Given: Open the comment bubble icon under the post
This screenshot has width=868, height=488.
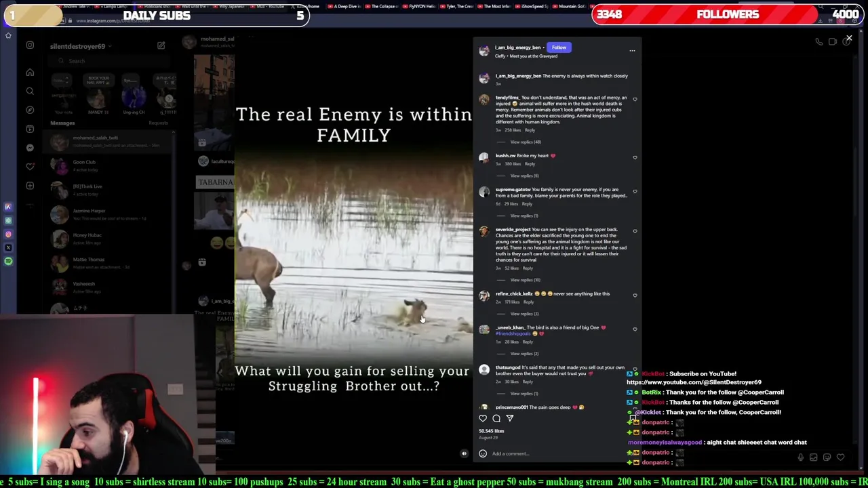Looking at the screenshot, I should pos(496,418).
